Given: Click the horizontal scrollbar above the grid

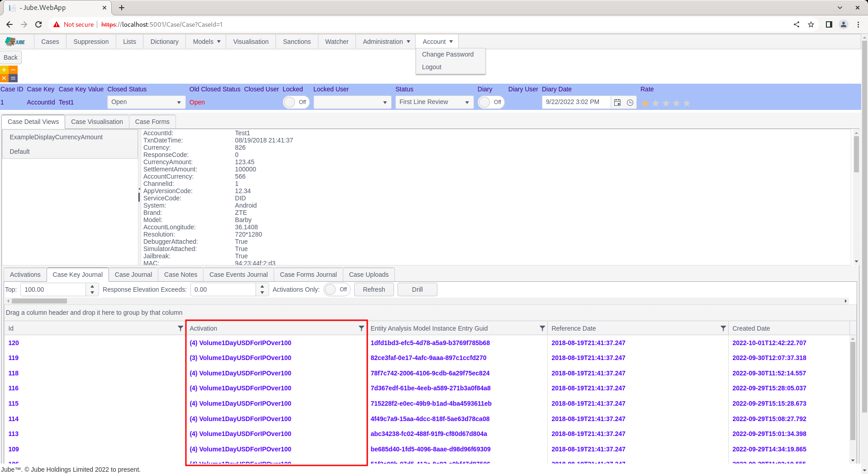Looking at the screenshot, I should (39, 301).
